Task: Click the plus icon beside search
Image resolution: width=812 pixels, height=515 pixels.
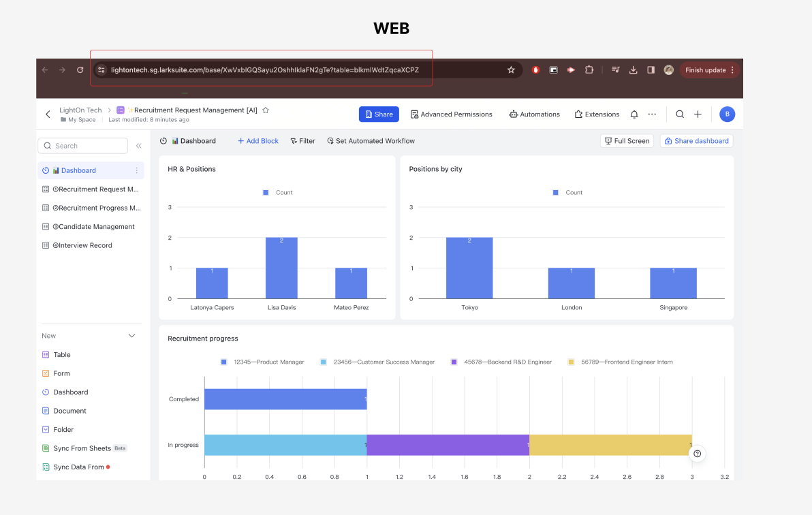Action: pyautogui.click(x=698, y=114)
